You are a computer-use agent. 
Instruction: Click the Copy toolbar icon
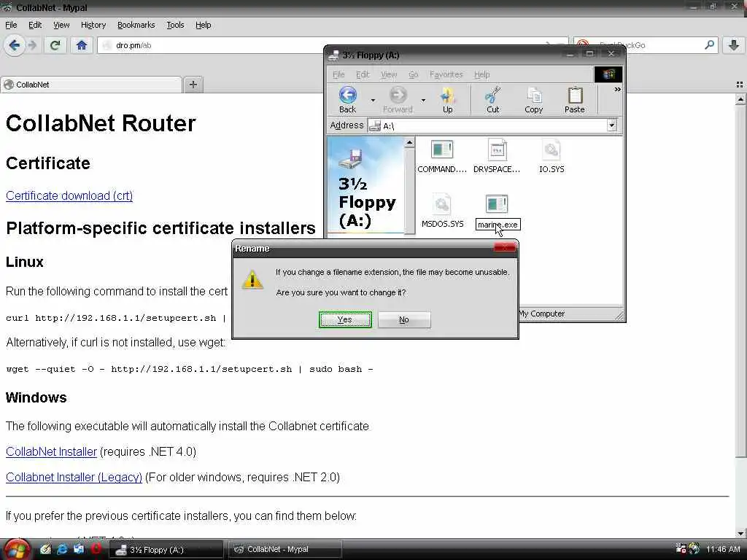tap(533, 99)
